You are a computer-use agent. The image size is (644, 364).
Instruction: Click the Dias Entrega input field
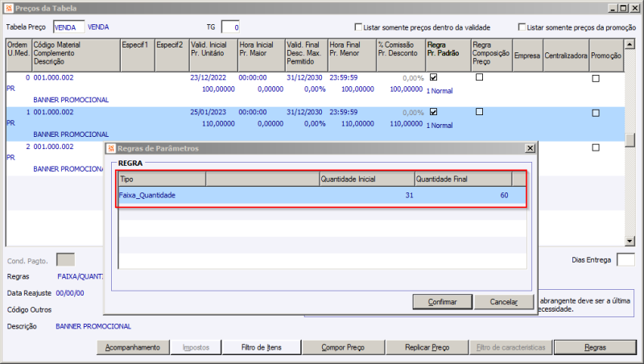[625, 259]
